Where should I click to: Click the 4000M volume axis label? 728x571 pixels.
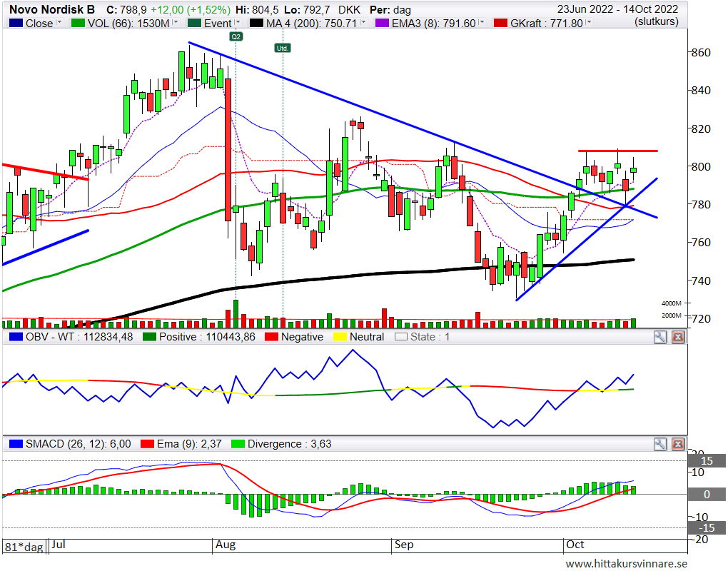pyautogui.click(x=672, y=303)
